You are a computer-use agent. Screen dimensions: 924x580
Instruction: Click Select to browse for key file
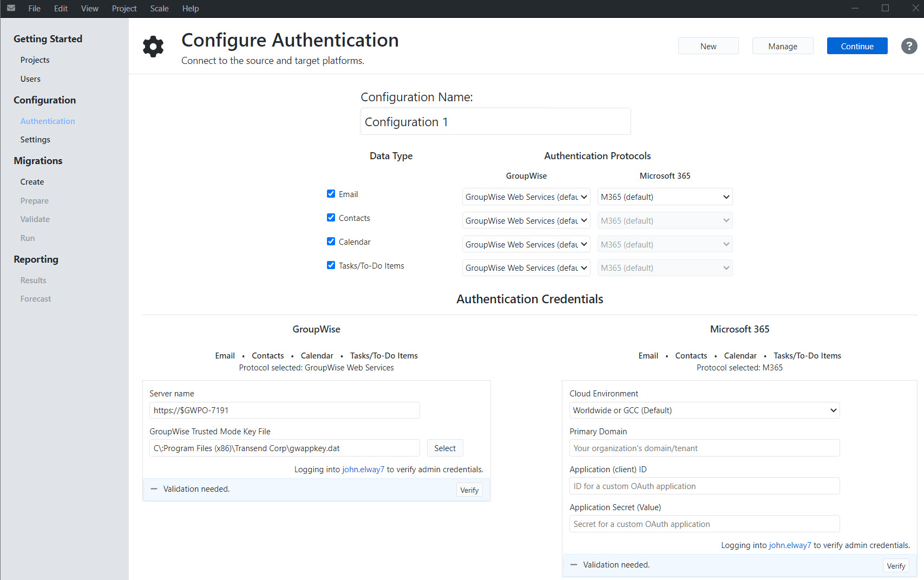pyautogui.click(x=444, y=448)
